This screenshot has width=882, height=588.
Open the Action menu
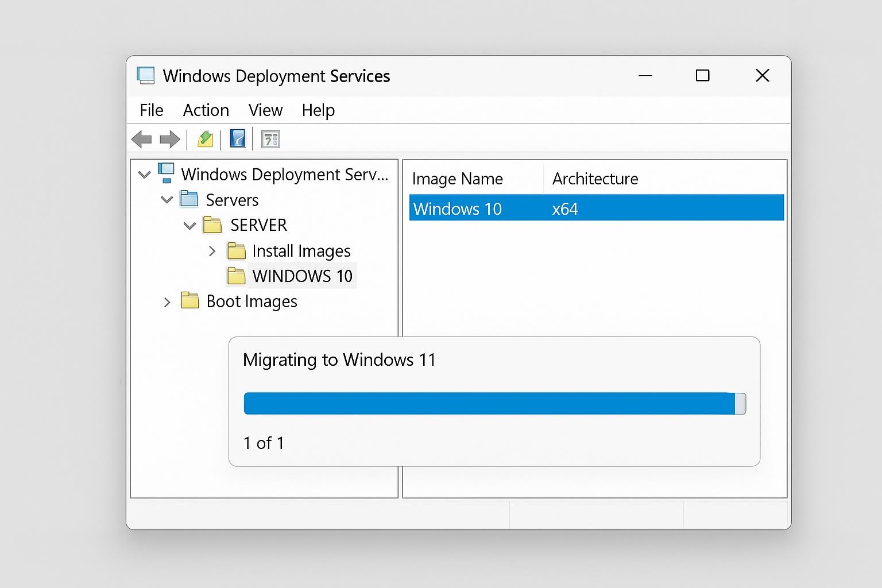click(x=206, y=110)
